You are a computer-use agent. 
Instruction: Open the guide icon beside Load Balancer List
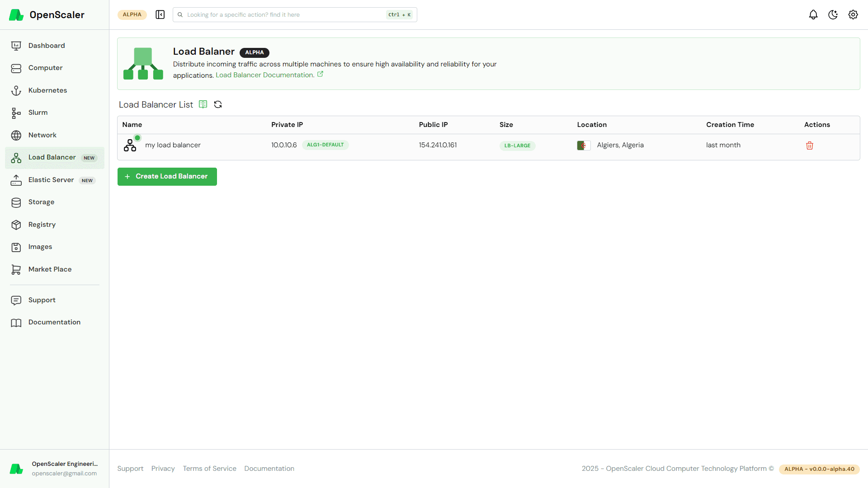coord(203,105)
